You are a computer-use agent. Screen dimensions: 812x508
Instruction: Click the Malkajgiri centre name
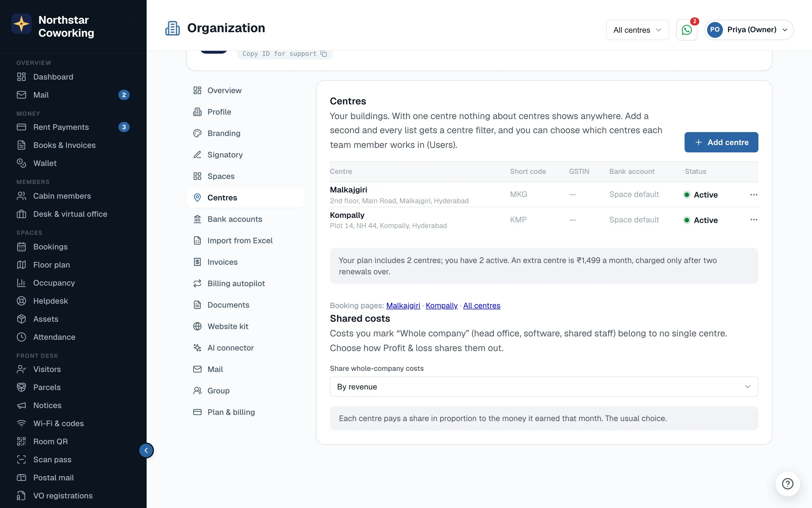(x=348, y=190)
